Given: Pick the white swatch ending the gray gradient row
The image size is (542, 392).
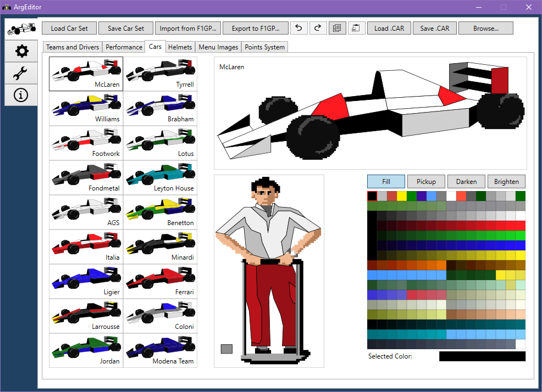Looking at the screenshot, I should pos(520,216).
